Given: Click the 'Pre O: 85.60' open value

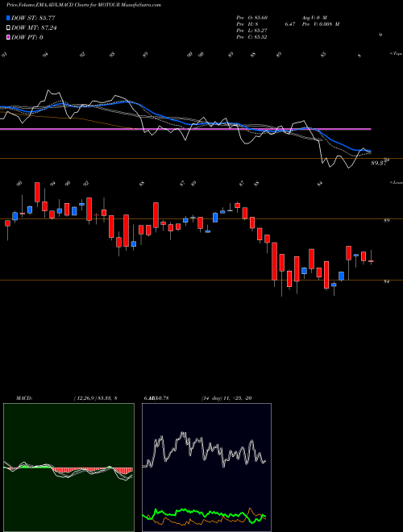Looking at the screenshot, I should point(252,17).
